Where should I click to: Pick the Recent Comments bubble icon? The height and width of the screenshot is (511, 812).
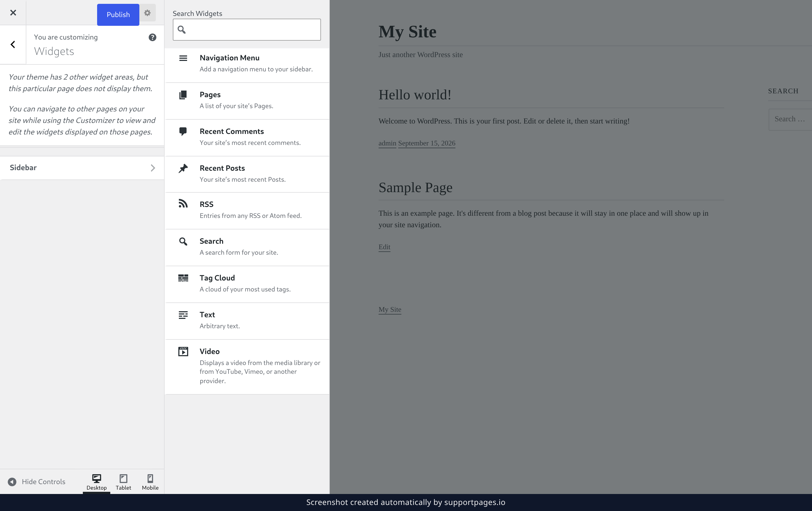[183, 131]
